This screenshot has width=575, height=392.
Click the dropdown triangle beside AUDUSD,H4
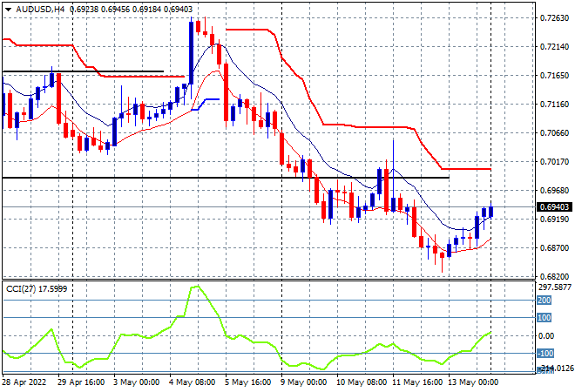pyautogui.click(x=8, y=10)
